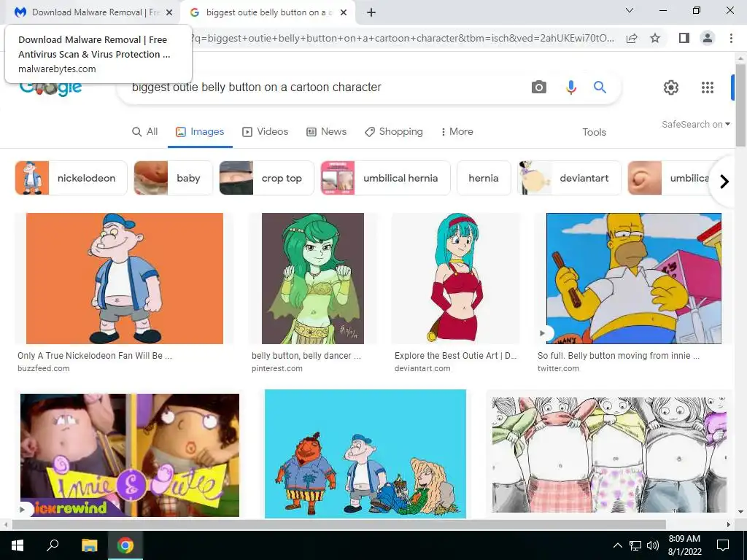The image size is (747, 560).
Task: Click the blue magnifier search button
Action: 600,87
